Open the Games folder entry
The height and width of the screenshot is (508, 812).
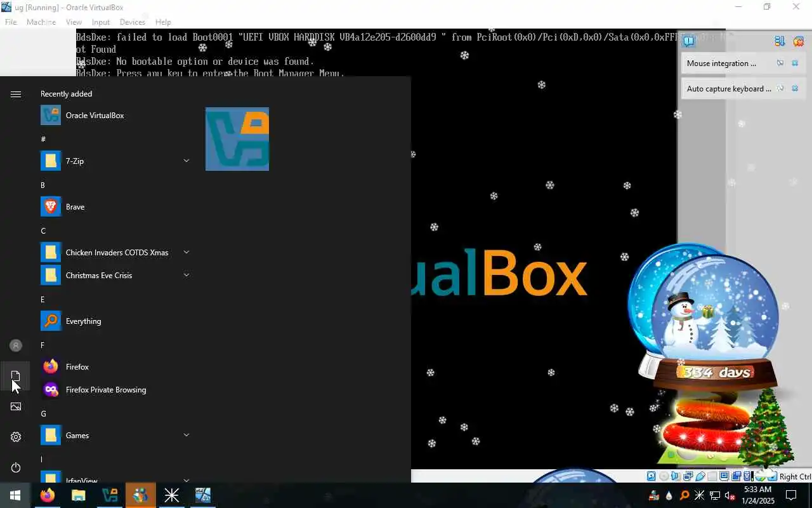(115, 436)
